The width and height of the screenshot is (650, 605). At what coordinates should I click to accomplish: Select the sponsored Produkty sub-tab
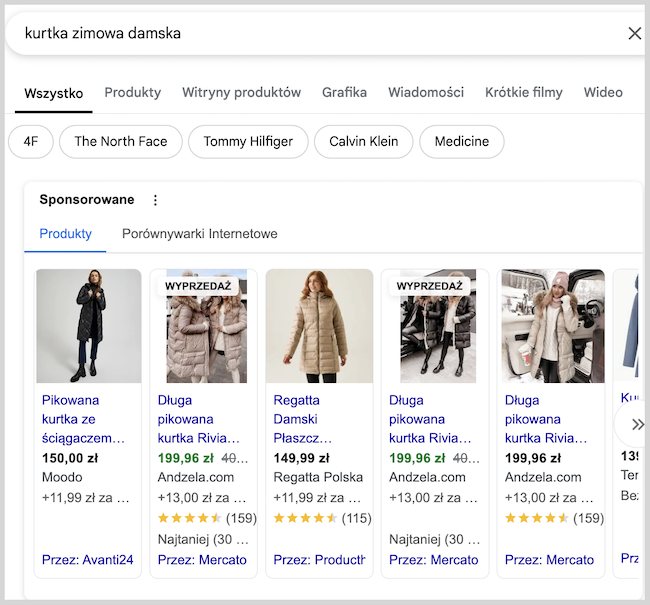(65, 234)
